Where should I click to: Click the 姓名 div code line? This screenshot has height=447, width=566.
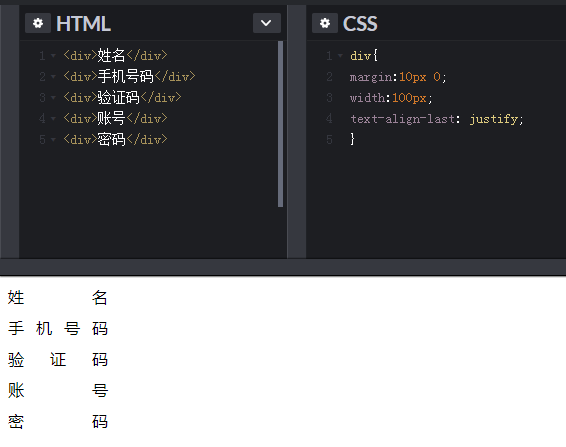coord(115,56)
